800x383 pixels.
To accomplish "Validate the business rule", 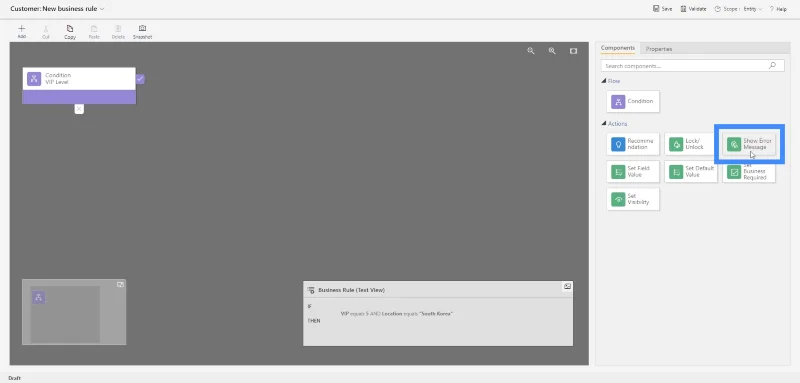I will tap(693, 9).
